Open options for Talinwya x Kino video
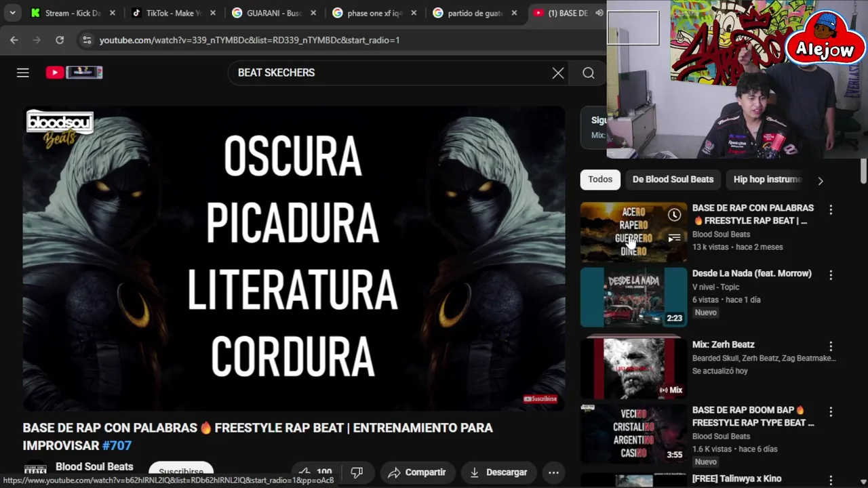This screenshot has width=868, height=488. pos(831,481)
